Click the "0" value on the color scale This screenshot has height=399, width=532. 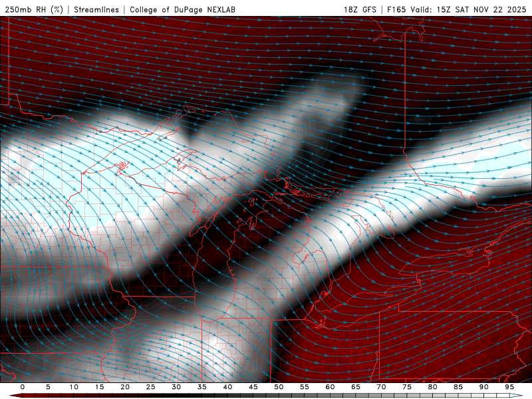coord(23,387)
